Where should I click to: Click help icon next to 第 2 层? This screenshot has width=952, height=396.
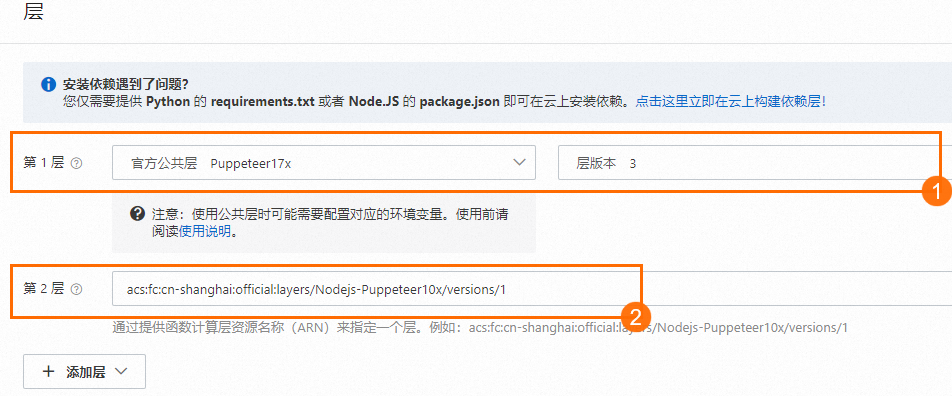76,289
